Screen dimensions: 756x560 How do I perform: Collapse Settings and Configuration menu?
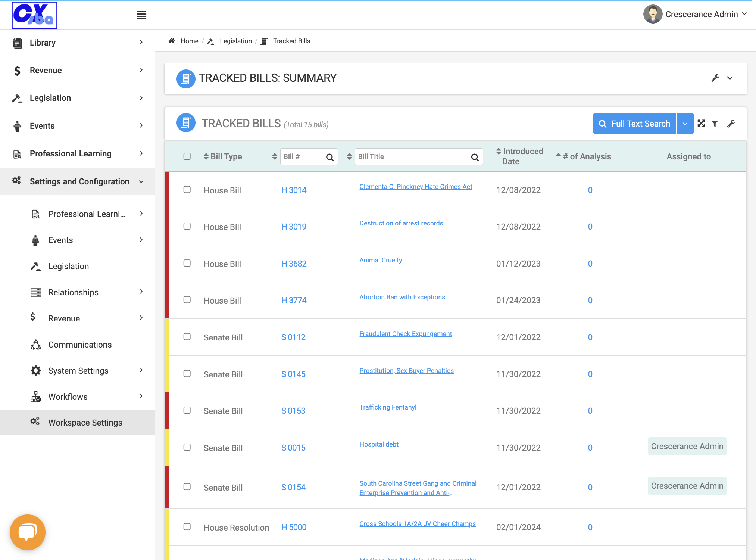(x=78, y=181)
